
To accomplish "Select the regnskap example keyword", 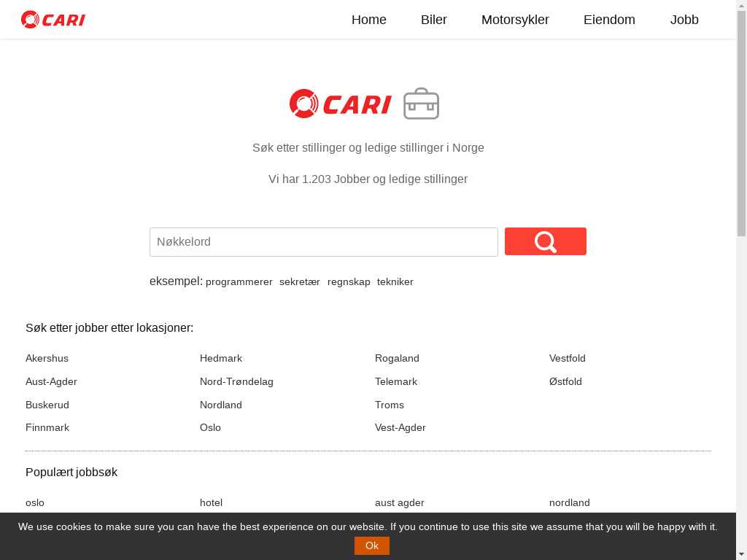I will [x=349, y=282].
